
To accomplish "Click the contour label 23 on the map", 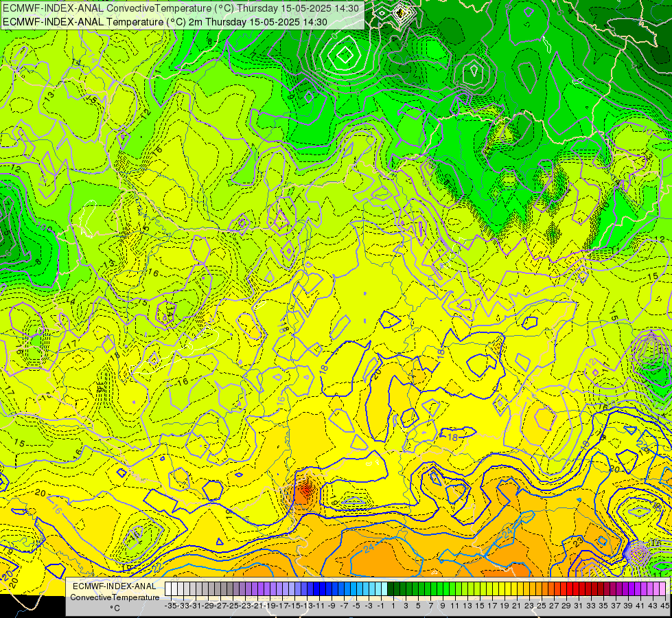I will point(578,542).
